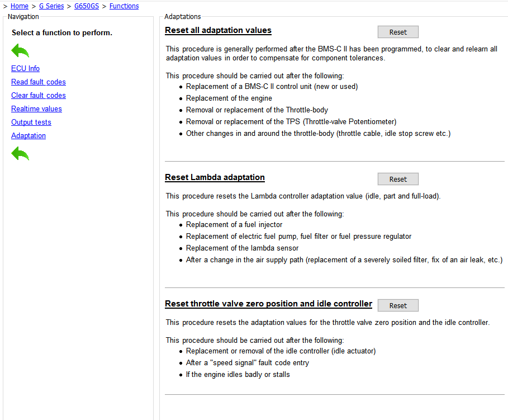
Task: Click 'After a change in the air supply path' bullet
Action: tap(344, 260)
